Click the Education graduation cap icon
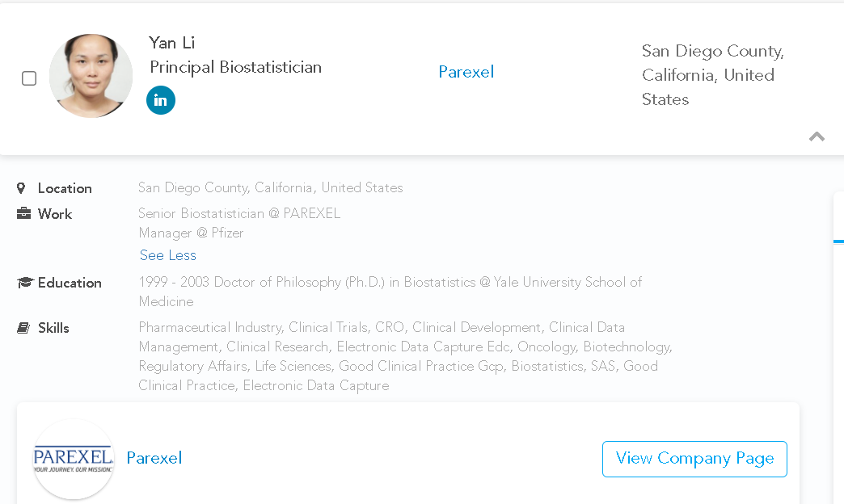 pos(25,283)
